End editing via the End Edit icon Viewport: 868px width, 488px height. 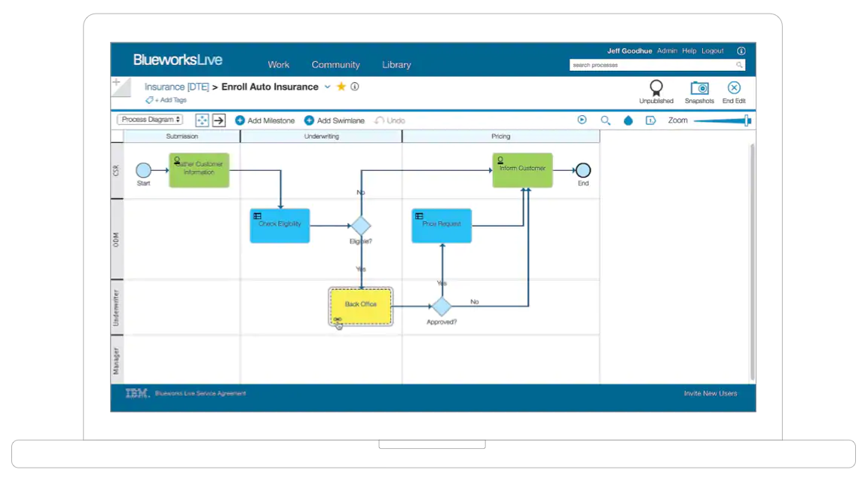733,89
